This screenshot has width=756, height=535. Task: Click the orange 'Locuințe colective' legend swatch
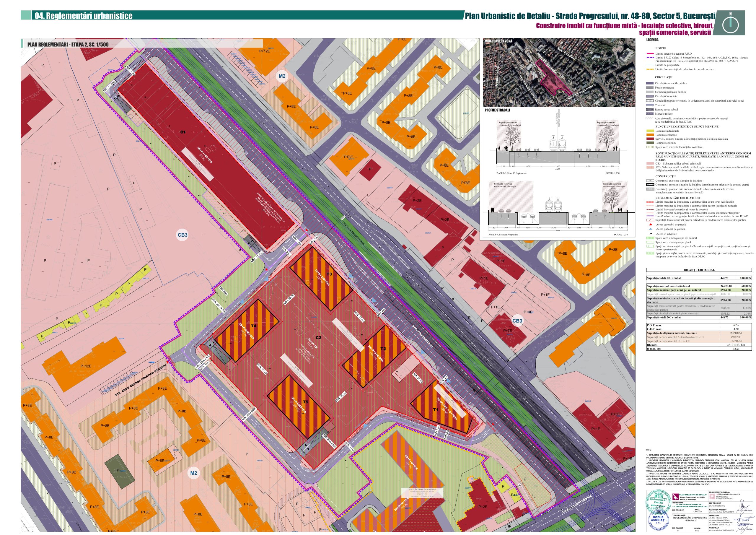[650, 135]
